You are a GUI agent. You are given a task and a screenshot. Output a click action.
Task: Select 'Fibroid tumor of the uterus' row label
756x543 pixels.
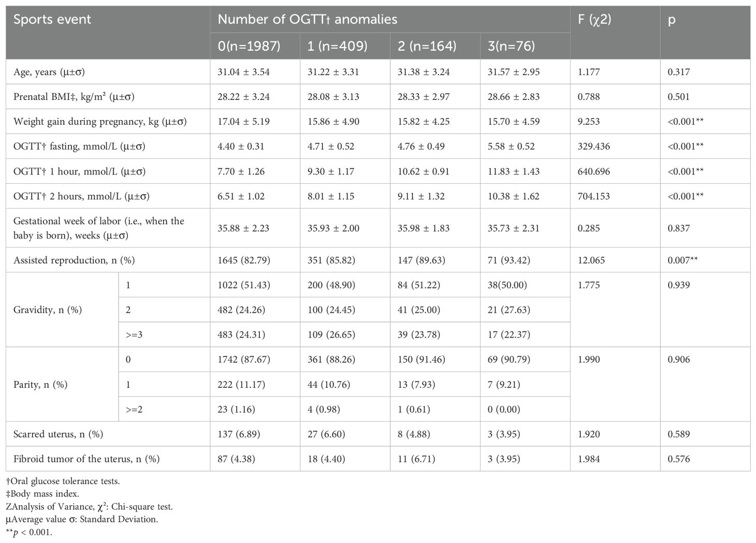(x=86, y=459)
